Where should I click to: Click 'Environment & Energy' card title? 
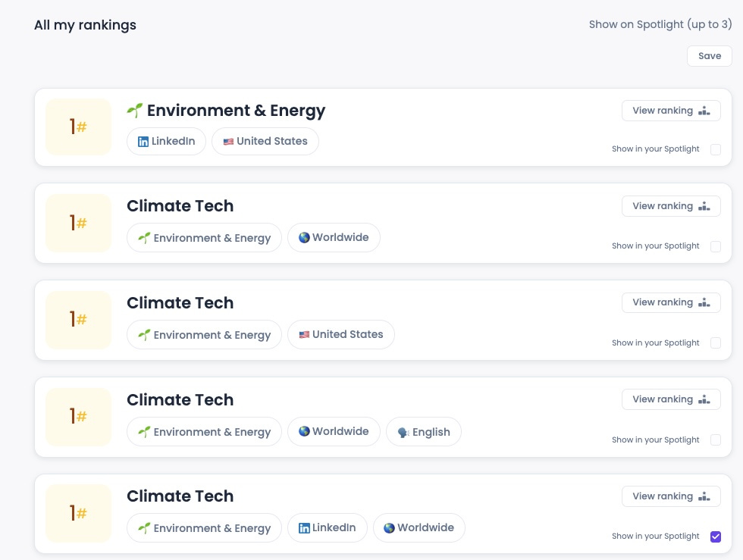(x=236, y=111)
